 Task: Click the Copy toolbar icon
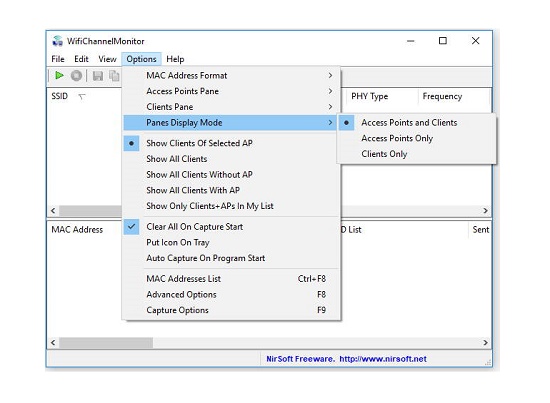point(114,76)
